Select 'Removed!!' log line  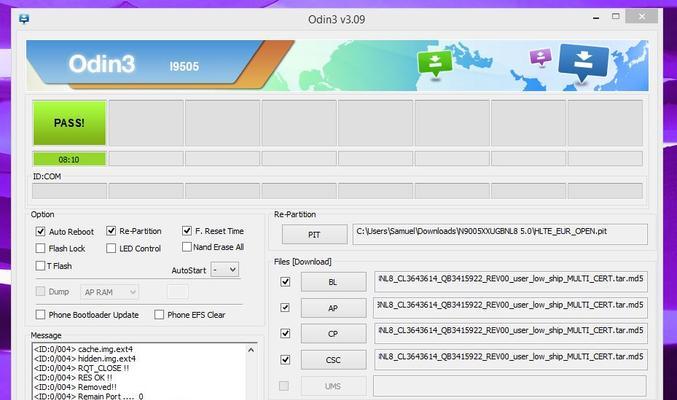point(75,387)
